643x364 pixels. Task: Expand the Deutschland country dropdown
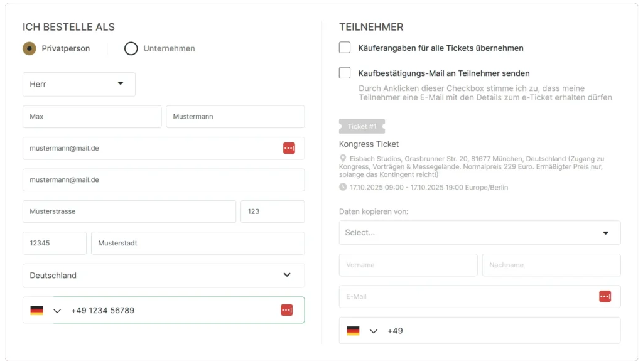tap(164, 275)
